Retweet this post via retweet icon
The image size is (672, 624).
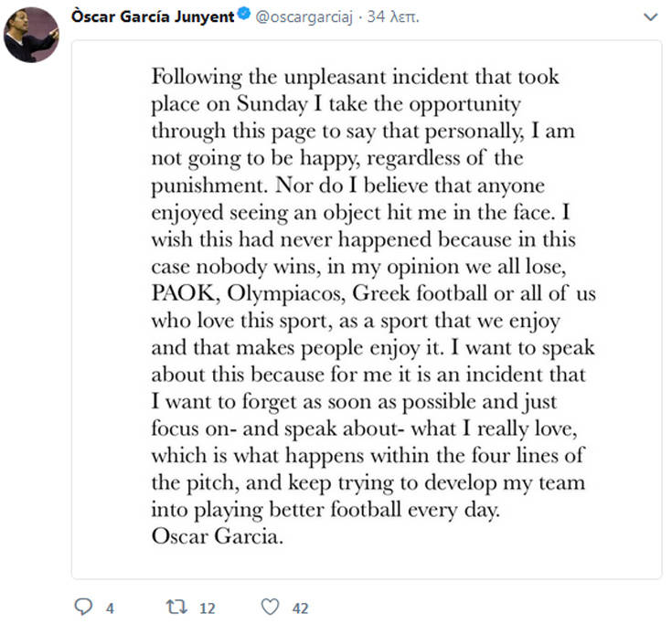click(174, 607)
